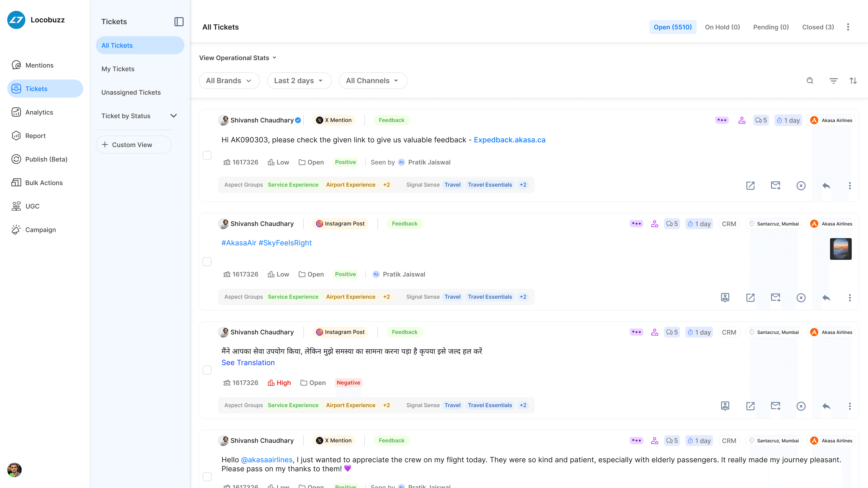Screen dimensions: 868x488
Task: Switch to Closed (3) tab
Action: click(x=818, y=27)
